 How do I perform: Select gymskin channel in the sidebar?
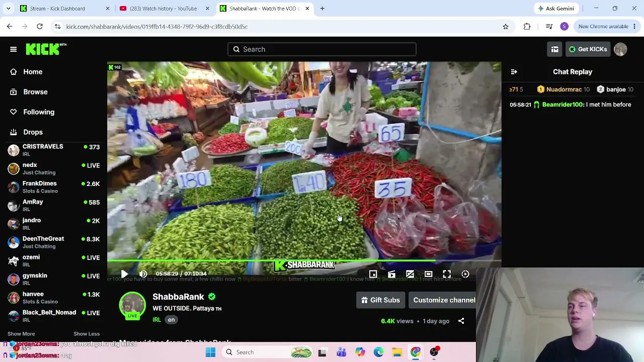tap(54, 279)
